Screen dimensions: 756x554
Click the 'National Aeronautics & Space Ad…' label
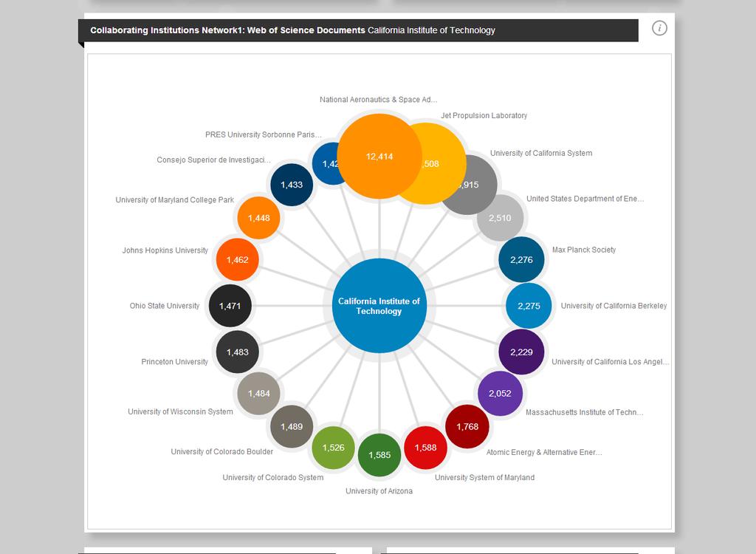(379, 100)
